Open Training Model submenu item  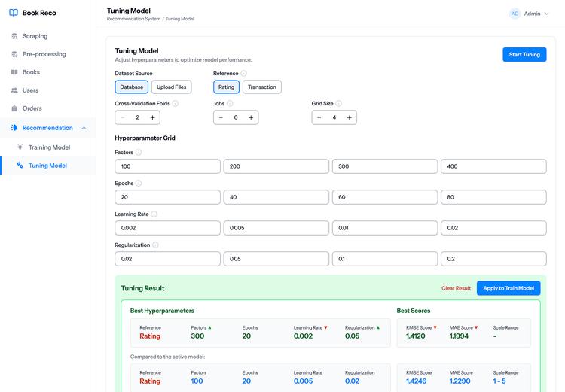[48, 147]
